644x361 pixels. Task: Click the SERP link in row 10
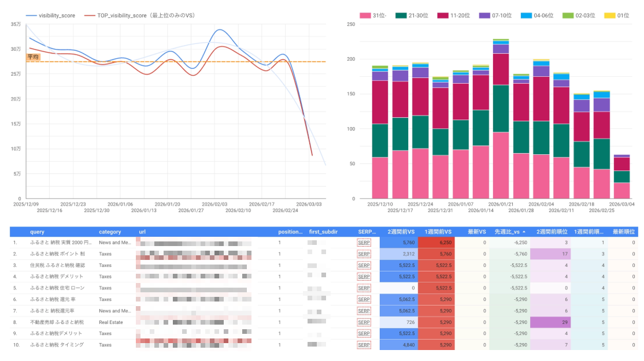click(x=364, y=345)
